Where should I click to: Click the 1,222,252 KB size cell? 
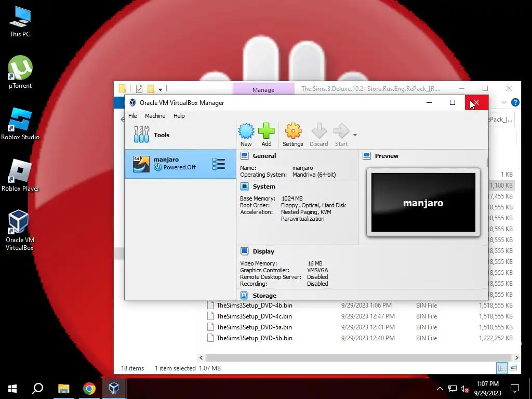pos(496,338)
